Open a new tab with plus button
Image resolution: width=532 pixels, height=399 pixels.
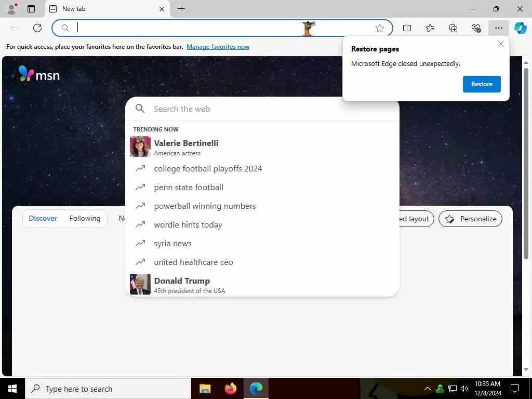(x=181, y=9)
